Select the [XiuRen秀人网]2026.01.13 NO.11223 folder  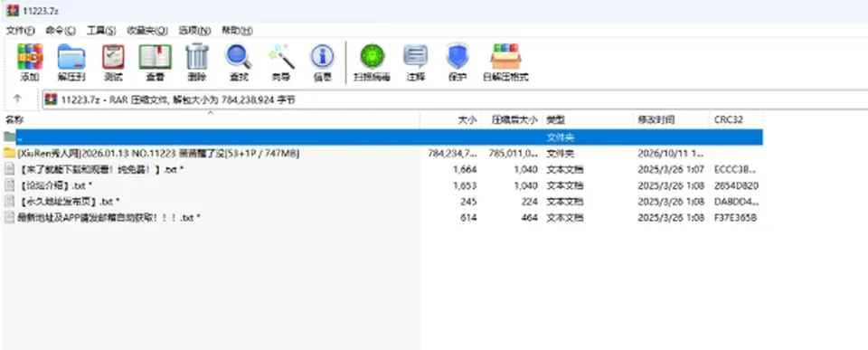[x=158, y=154]
